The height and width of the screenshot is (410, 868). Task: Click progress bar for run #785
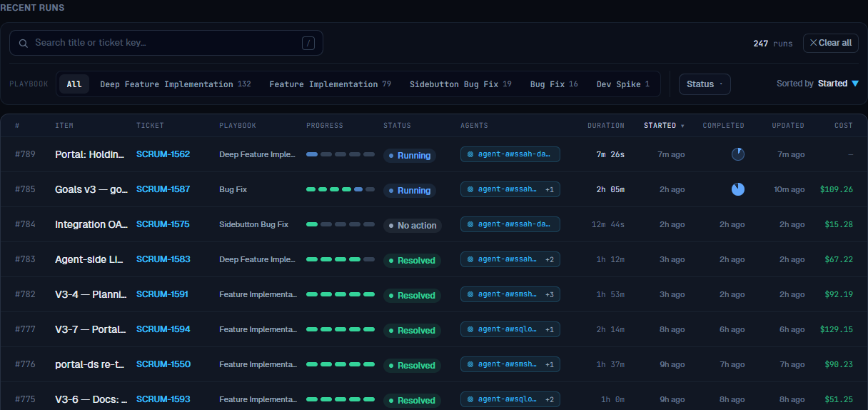(x=340, y=189)
